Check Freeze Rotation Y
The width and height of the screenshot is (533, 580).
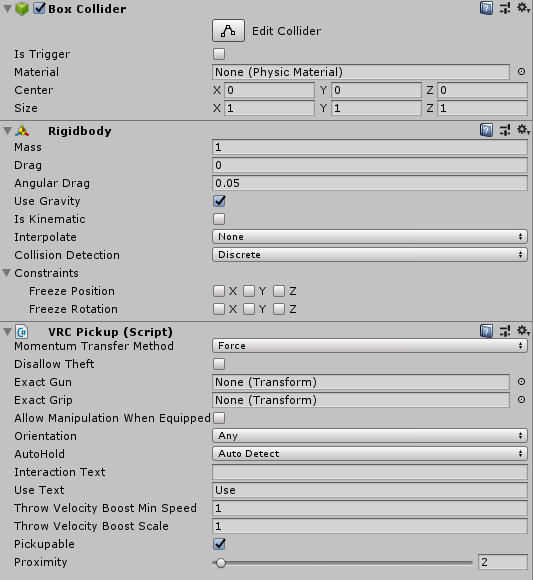click(x=249, y=309)
